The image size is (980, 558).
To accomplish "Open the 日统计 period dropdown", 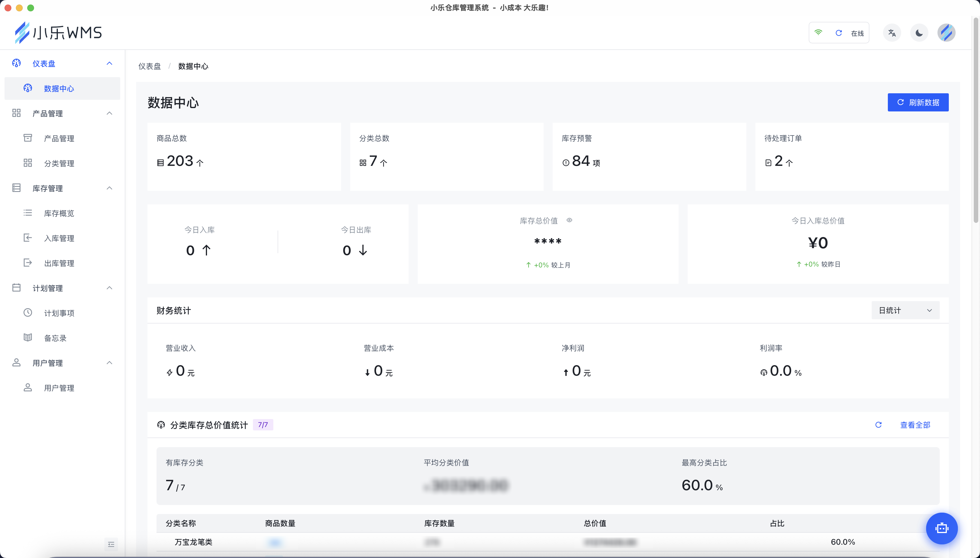I will pyautogui.click(x=905, y=310).
